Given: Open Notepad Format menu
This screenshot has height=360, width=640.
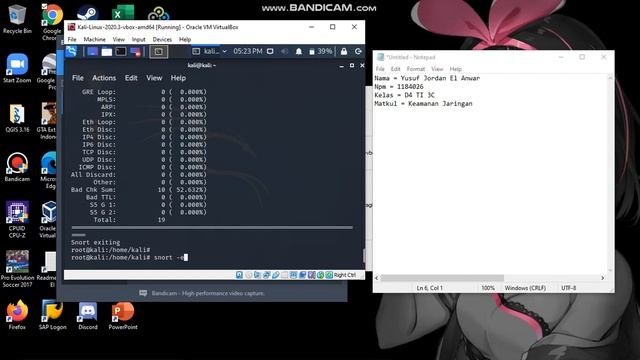Looking at the screenshot, I should 416,69.
